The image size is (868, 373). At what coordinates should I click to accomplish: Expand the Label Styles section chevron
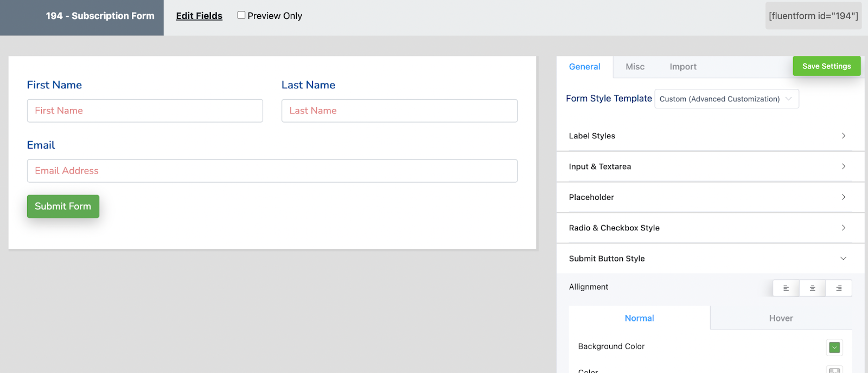click(844, 136)
